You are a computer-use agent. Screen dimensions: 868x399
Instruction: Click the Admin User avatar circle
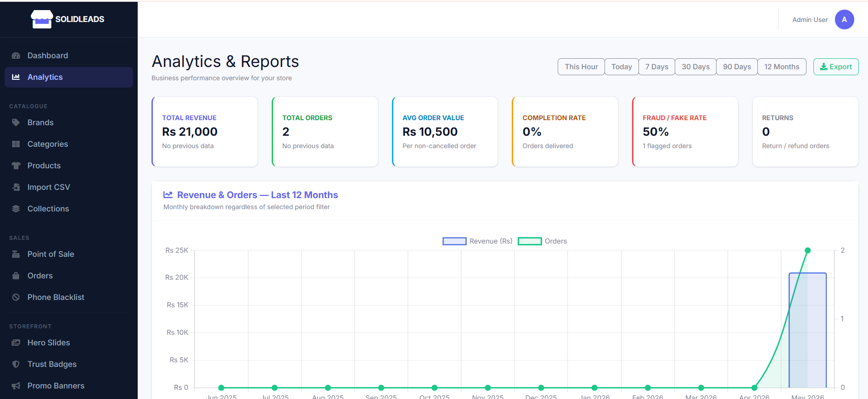[x=844, y=20]
